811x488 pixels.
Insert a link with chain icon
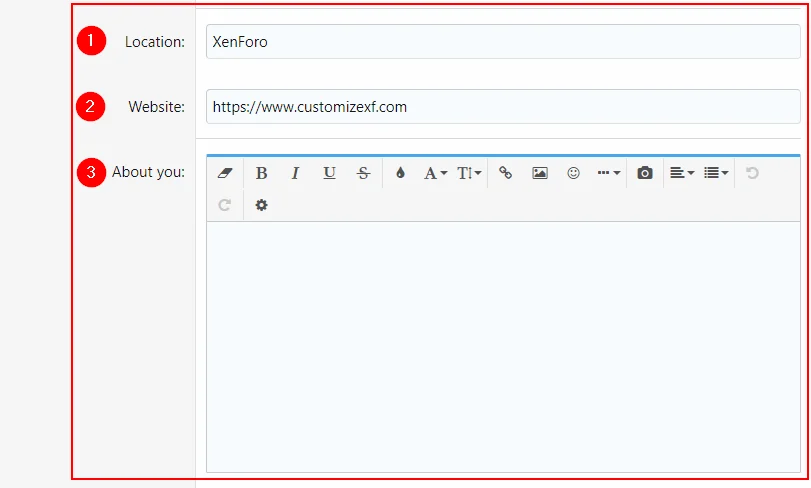[x=506, y=173]
